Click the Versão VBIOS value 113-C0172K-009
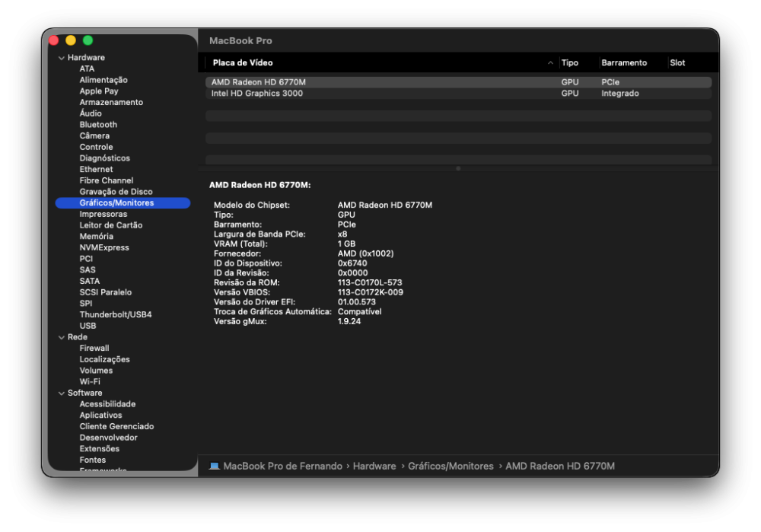Image resolution: width=761 pixels, height=532 pixels. 371,293
